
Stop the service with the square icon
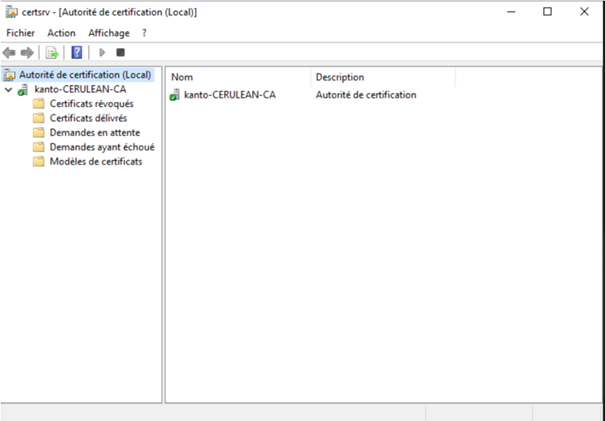(x=120, y=52)
